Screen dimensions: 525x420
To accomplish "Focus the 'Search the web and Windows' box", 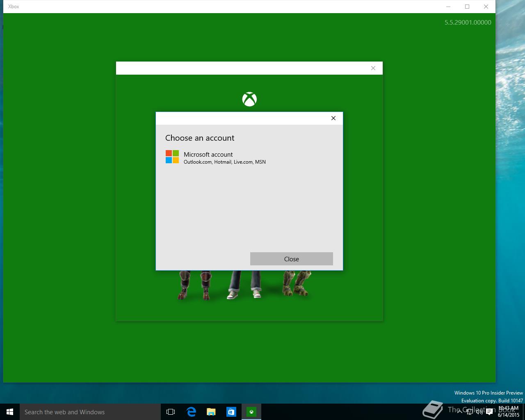I will [x=90, y=412].
